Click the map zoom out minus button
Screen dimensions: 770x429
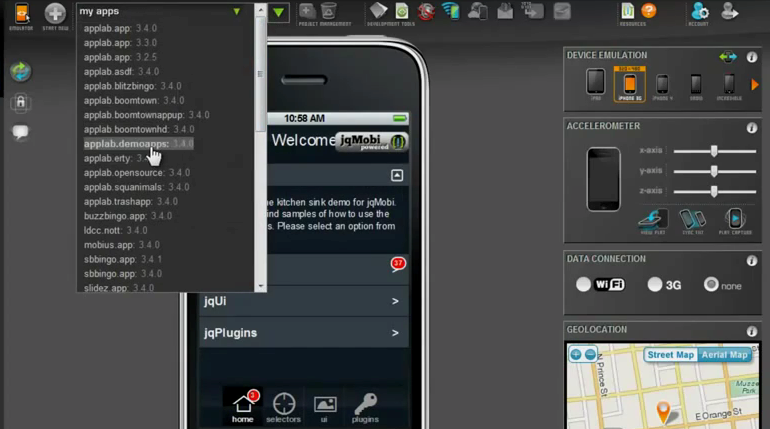(590, 354)
